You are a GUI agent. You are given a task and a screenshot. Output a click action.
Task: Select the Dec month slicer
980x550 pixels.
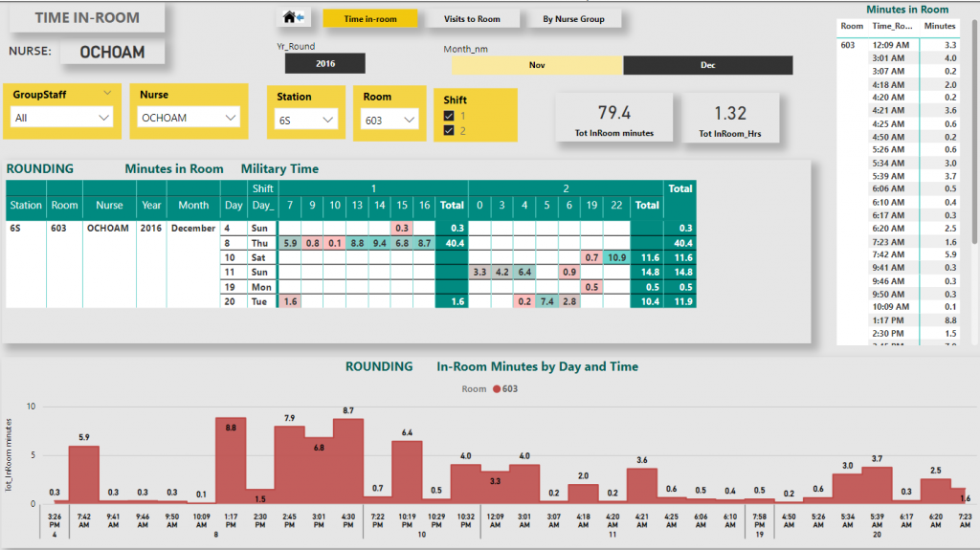[707, 66]
